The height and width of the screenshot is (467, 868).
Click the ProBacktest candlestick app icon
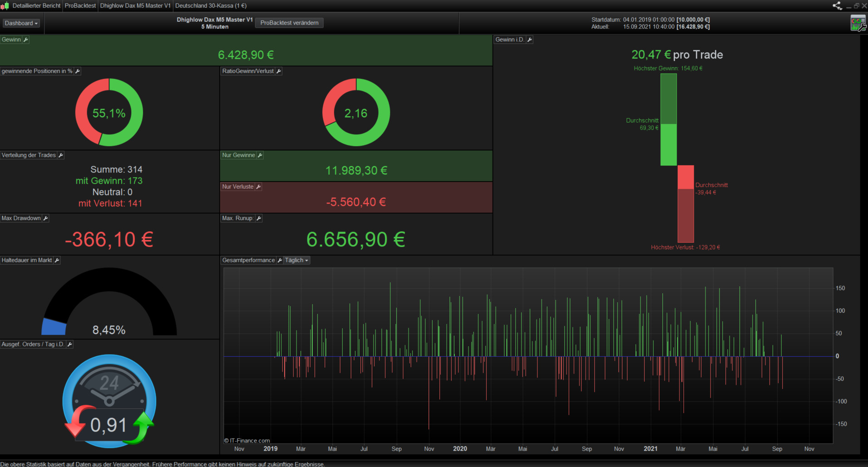coord(5,6)
